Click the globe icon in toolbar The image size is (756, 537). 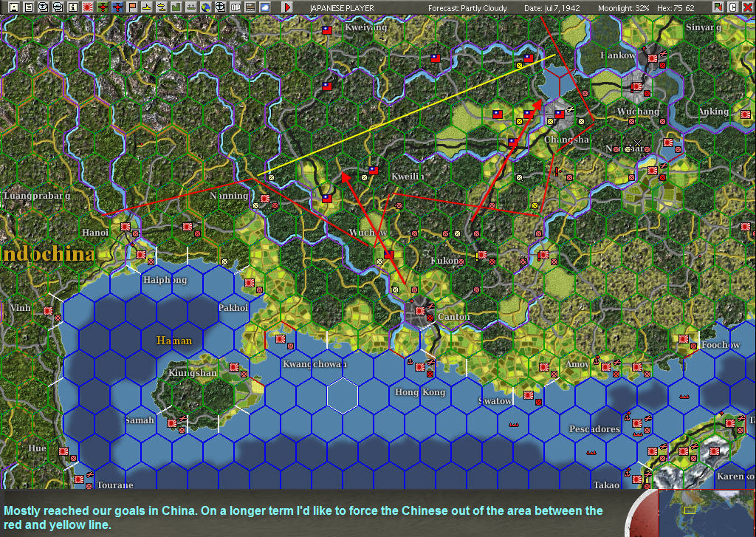pyautogui.click(x=205, y=7)
